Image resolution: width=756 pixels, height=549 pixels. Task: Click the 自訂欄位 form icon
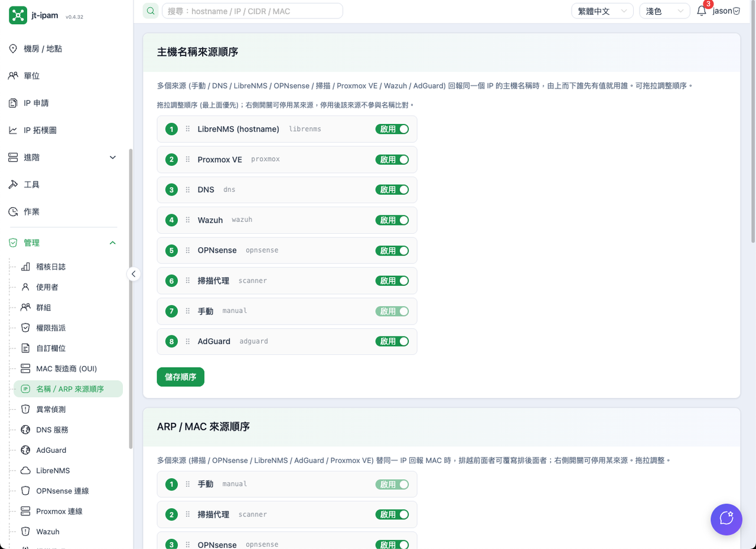25,348
